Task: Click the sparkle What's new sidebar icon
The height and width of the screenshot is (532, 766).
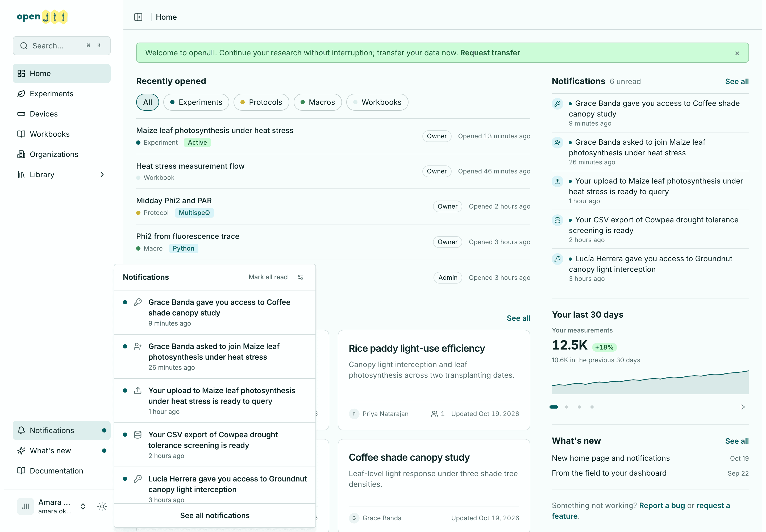Action: [x=21, y=451]
